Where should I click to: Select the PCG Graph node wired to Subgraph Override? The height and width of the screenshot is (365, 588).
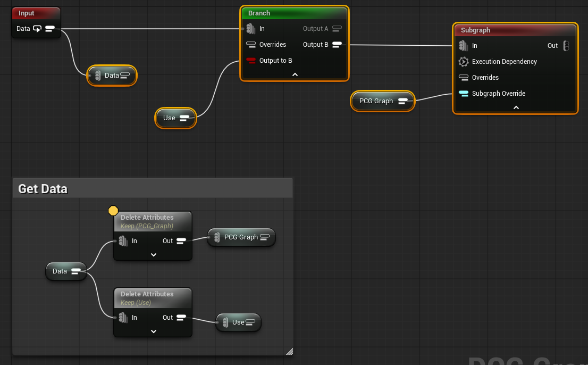tap(376, 101)
